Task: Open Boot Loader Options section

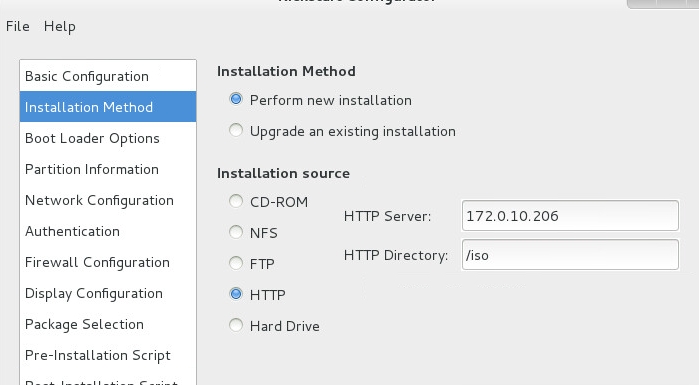Action: tap(108, 138)
